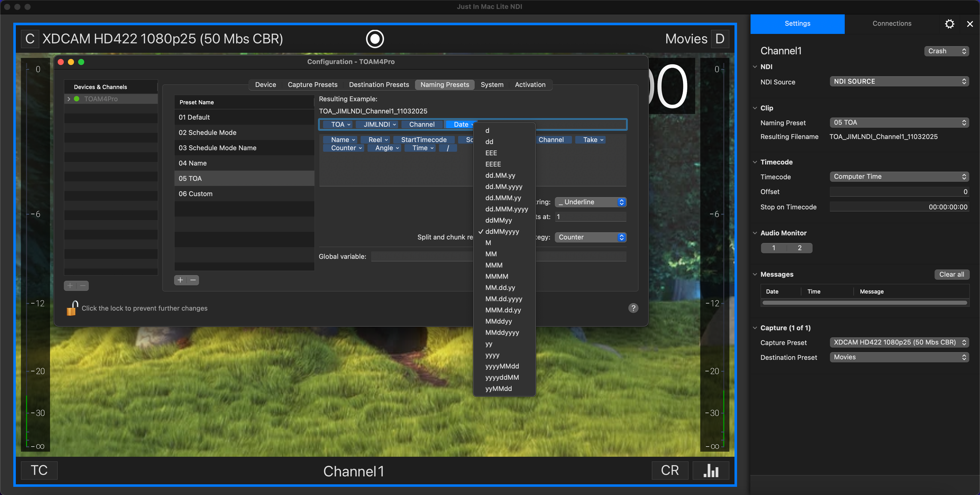Click the Counter token
980x495 pixels.
point(344,148)
